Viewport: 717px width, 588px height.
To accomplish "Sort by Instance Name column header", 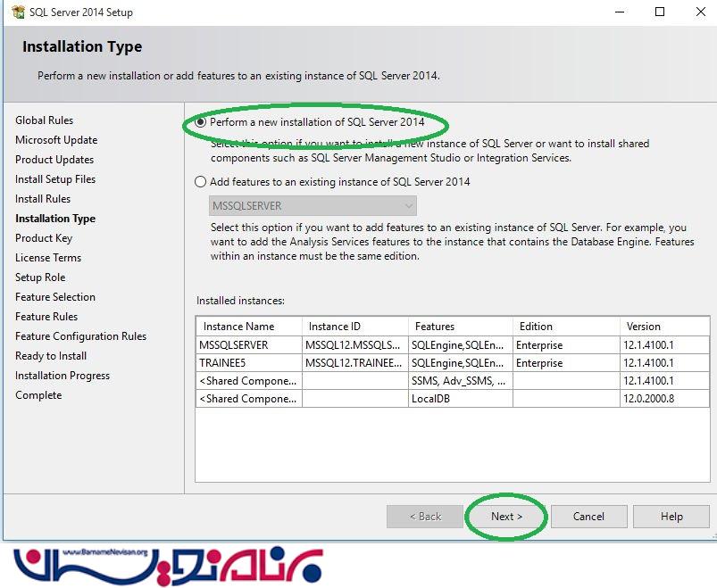I will [x=249, y=327].
